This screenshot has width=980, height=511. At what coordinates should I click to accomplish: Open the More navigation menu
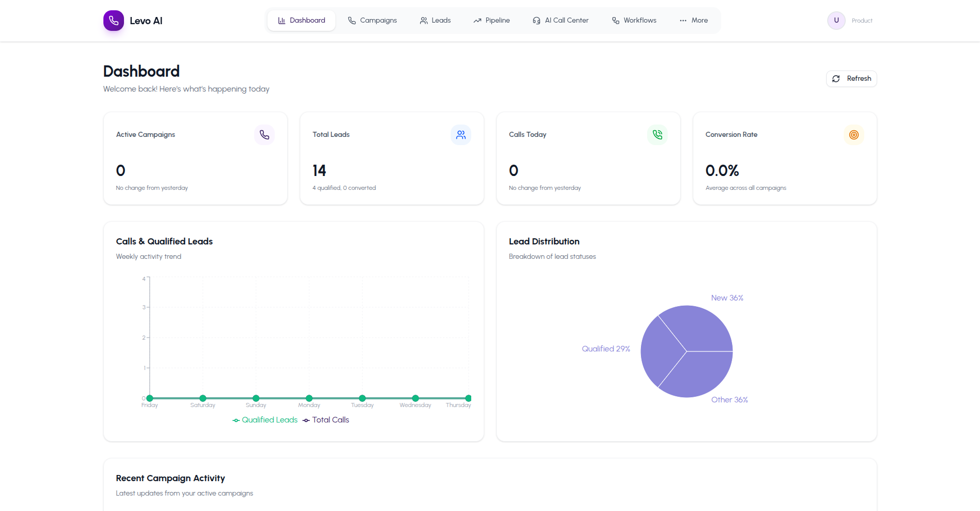pos(693,20)
